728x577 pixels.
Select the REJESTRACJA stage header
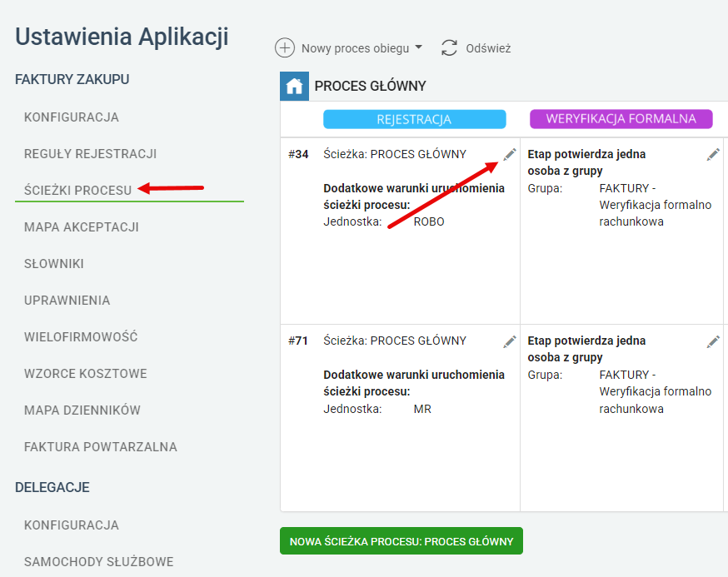click(414, 119)
